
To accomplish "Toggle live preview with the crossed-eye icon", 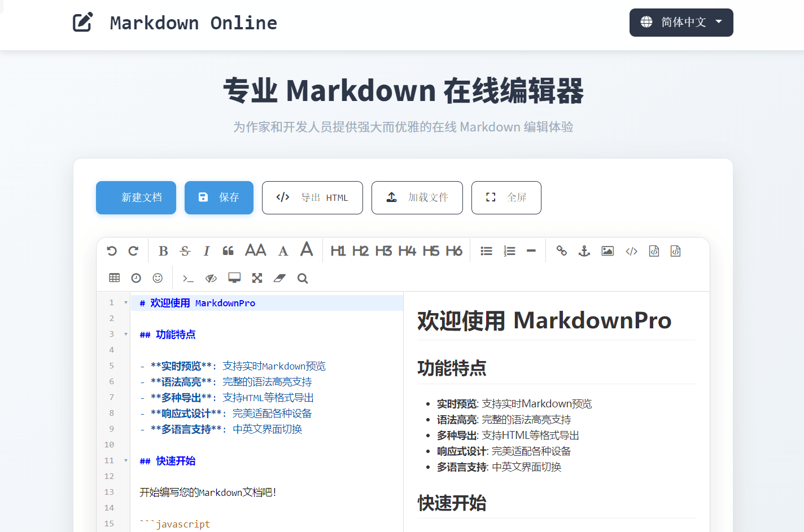I will [x=211, y=278].
